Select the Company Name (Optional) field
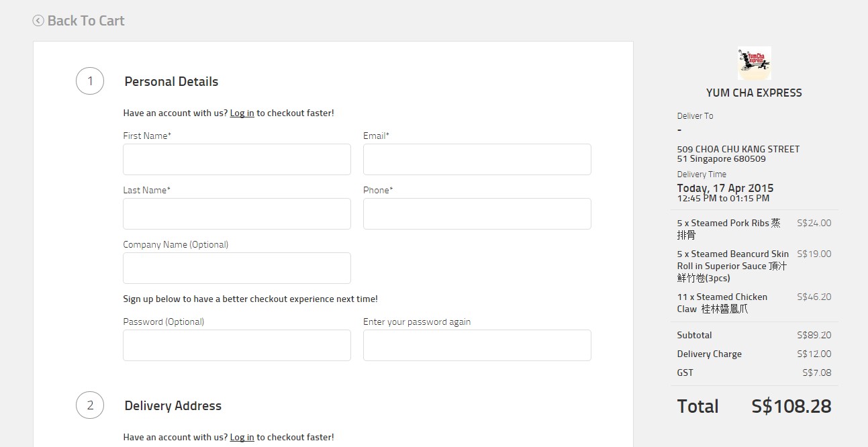The image size is (868, 447). [x=236, y=268]
